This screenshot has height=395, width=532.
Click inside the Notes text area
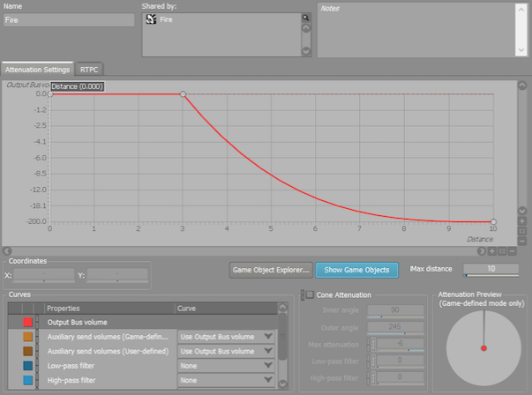(x=416, y=30)
